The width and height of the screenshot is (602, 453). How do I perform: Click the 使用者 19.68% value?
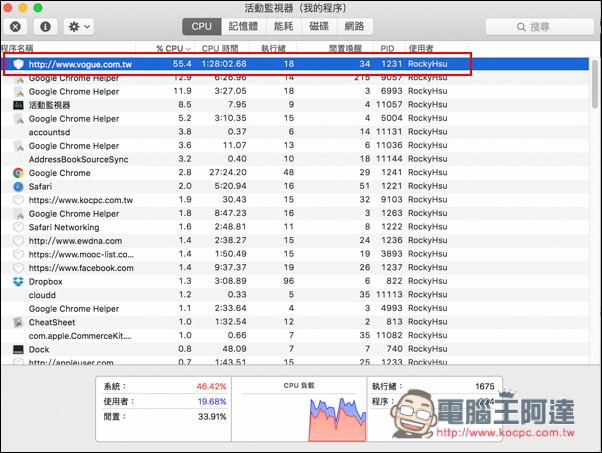tap(212, 402)
